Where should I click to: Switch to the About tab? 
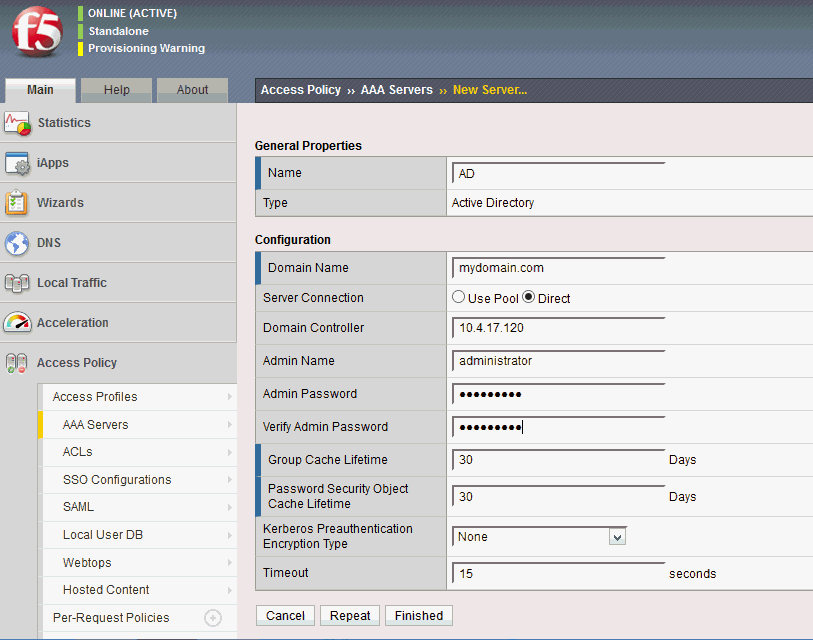(192, 90)
